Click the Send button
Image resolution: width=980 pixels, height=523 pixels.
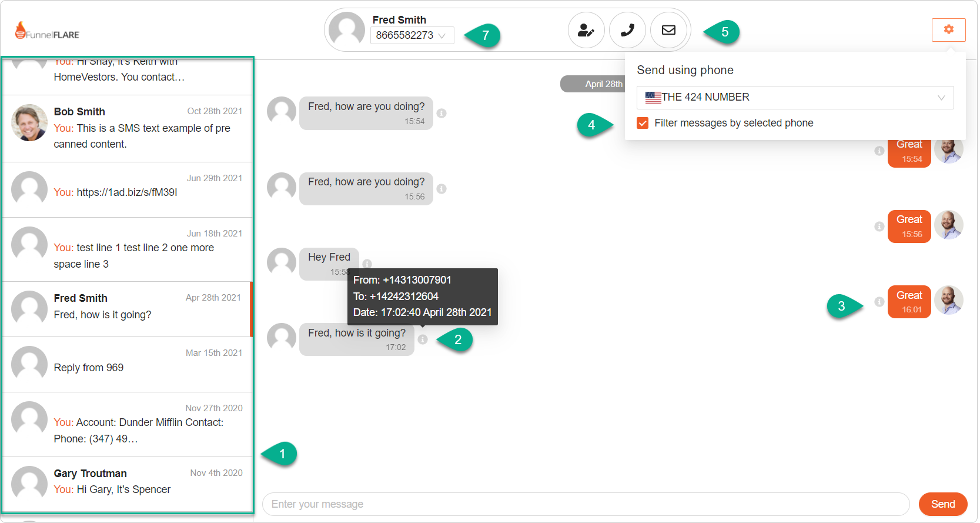click(942, 504)
